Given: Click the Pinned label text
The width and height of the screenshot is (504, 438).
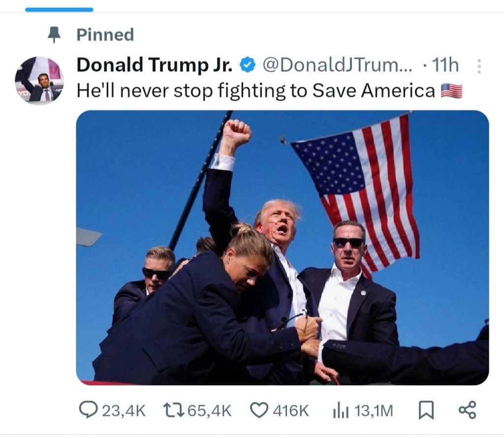Looking at the screenshot, I should [105, 35].
